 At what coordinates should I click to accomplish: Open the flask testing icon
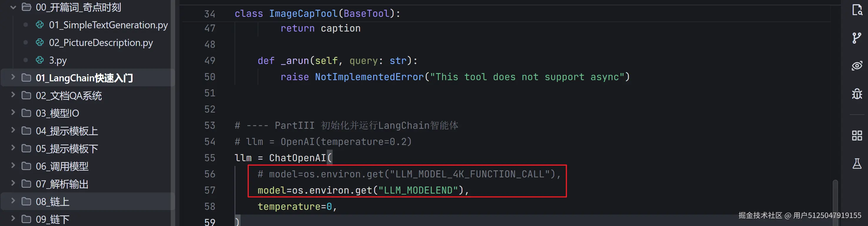(857, 164)
